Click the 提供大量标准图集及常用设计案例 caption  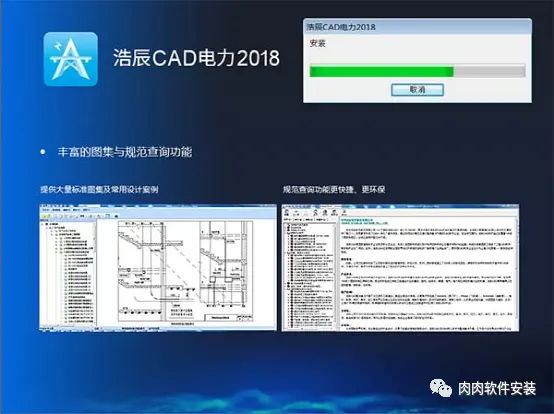(x=99, y=189)
